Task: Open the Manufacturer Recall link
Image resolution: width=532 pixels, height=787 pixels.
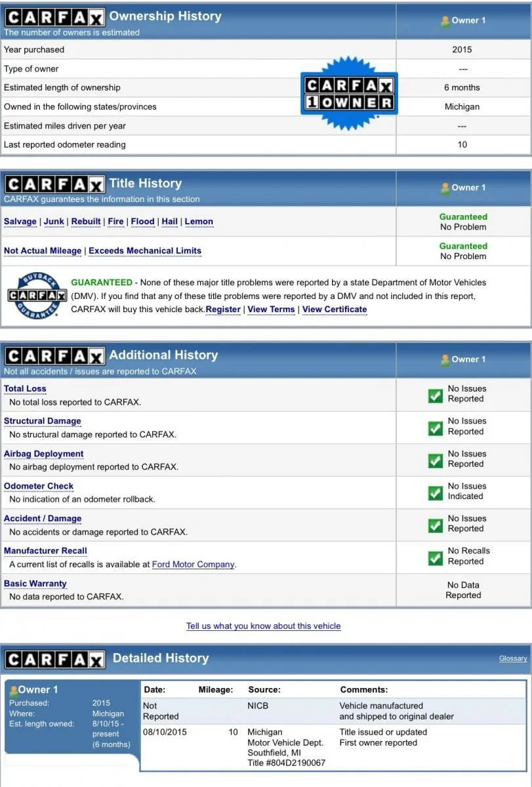Action: coord(45,551)
